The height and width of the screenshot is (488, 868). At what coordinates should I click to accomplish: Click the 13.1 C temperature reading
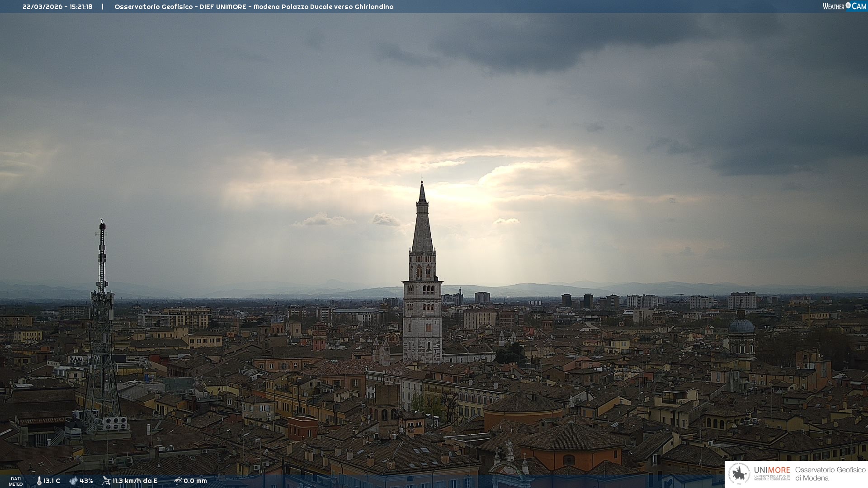pos(52,481)
